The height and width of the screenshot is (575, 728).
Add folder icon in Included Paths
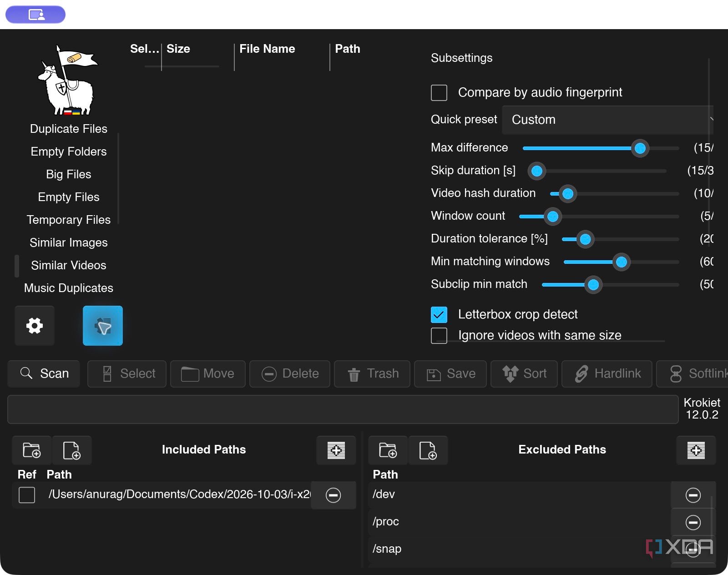32,450
